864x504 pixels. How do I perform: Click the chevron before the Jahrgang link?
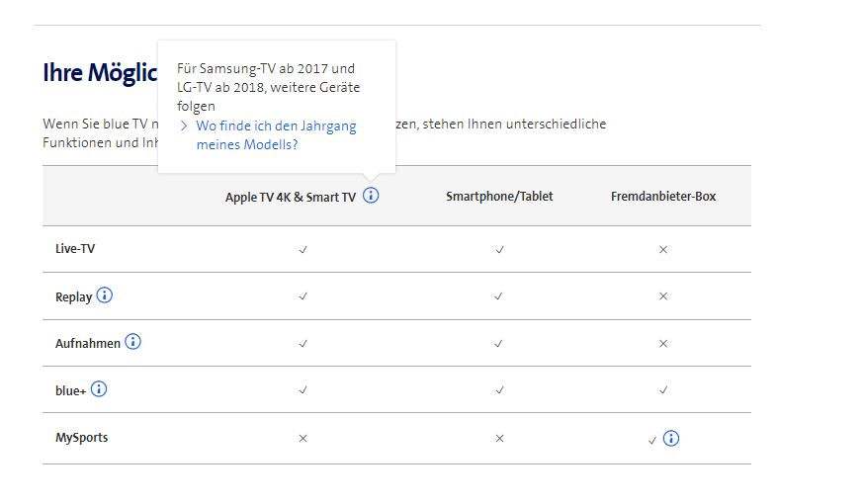point(184,126)
